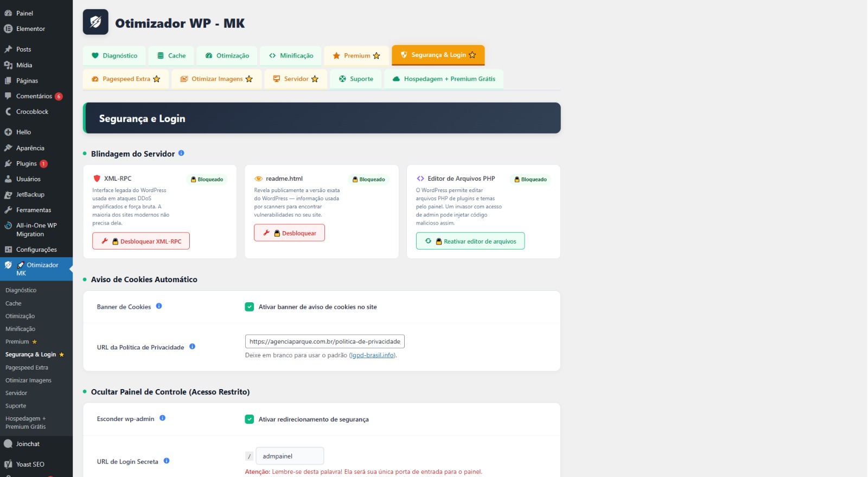Click info icon beside Esconder wp-admin

click(162, 418)
